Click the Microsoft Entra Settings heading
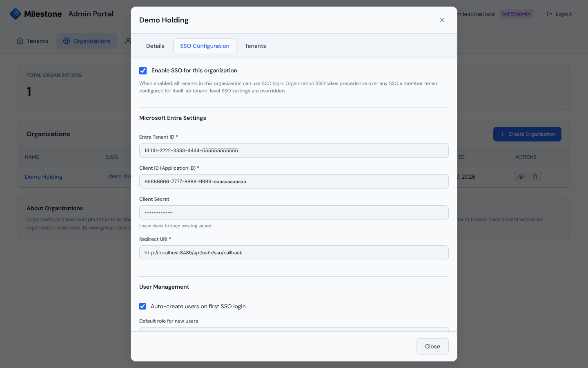This screenshot has width=588, height=368. click(x=173, y=118)
